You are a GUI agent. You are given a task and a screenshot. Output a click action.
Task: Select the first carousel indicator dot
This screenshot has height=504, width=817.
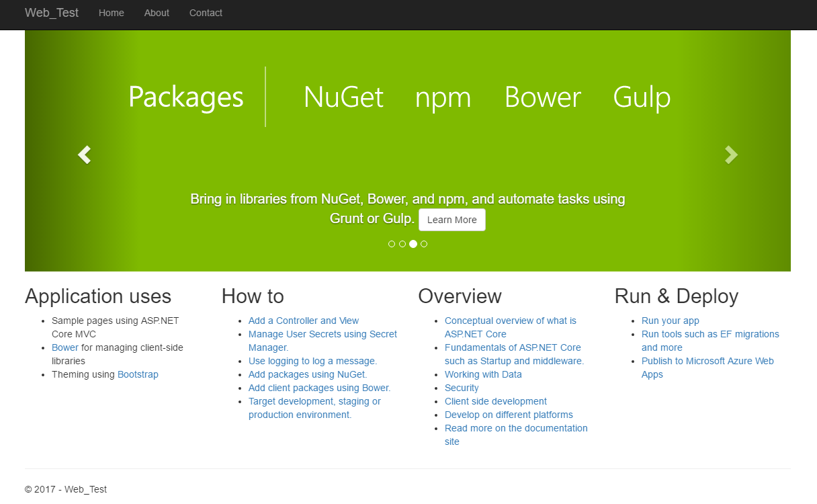pos(392,244)
